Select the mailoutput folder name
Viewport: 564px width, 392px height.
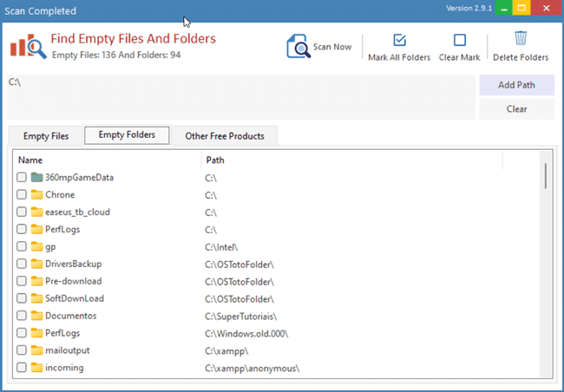click(x=68, y=350)
